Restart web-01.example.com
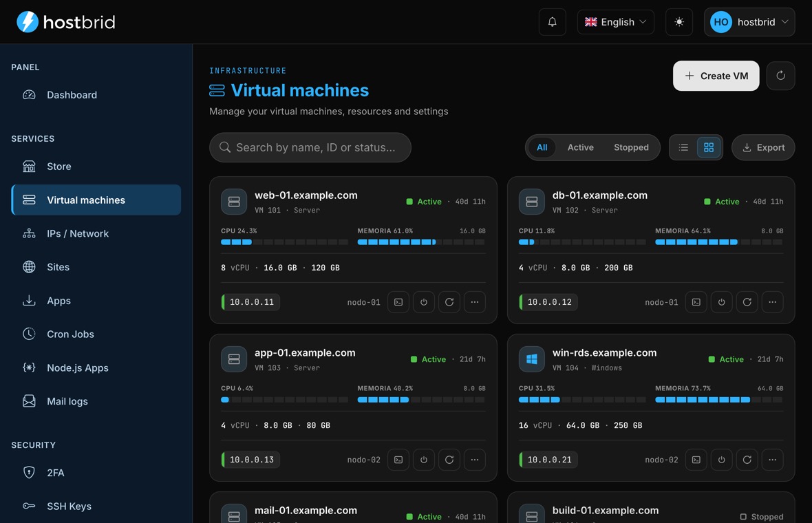This screenshot has width=812, height=523. [449, 302]
